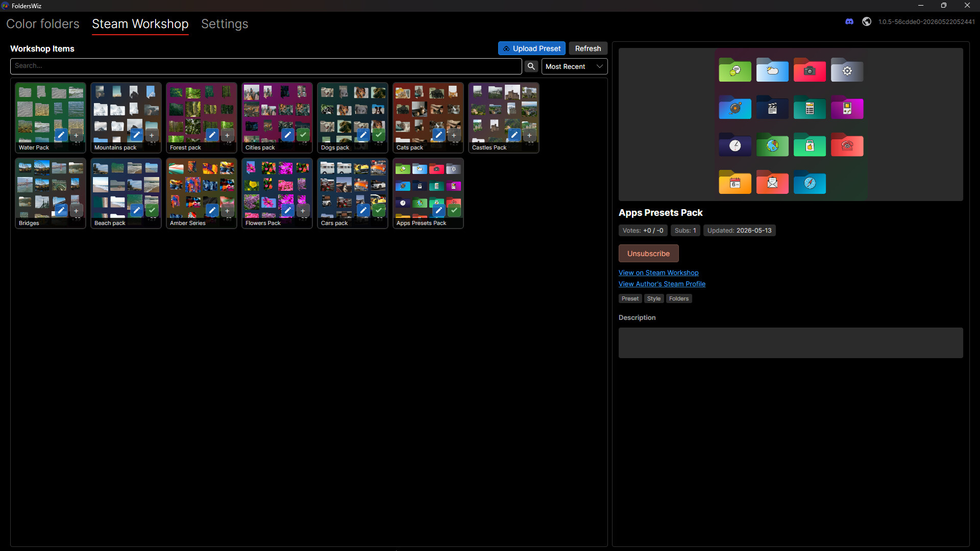The width and height of the screenshot is (980, 551).
Task: Click the Apps Presets Pack title heading
Action: (660, 213)
